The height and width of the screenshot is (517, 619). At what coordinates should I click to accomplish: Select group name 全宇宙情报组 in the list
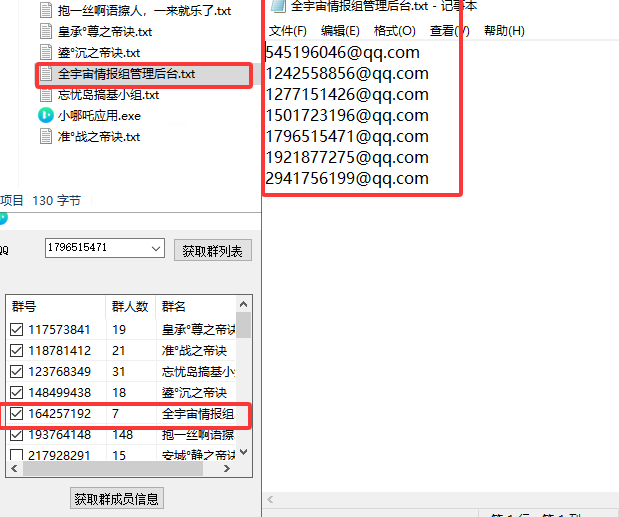coord(198,413)
